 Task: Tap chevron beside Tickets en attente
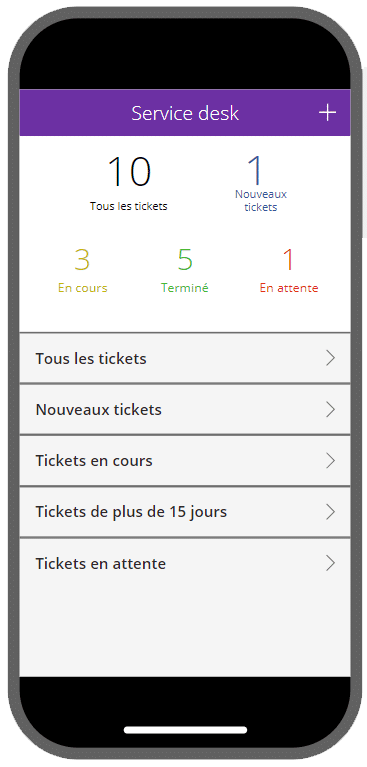[x=331, y=564]
